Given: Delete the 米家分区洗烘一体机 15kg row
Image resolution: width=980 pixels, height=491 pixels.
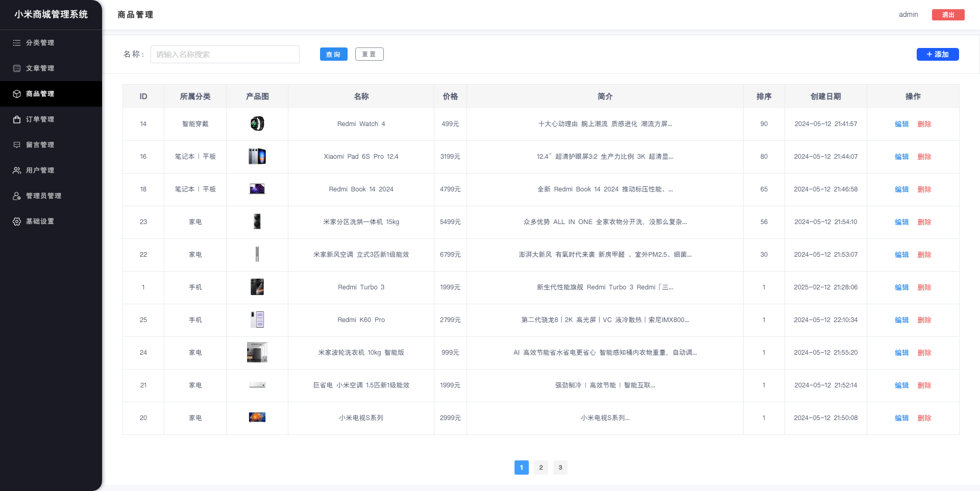Looking at the screenshot, I should coord(924,222).
